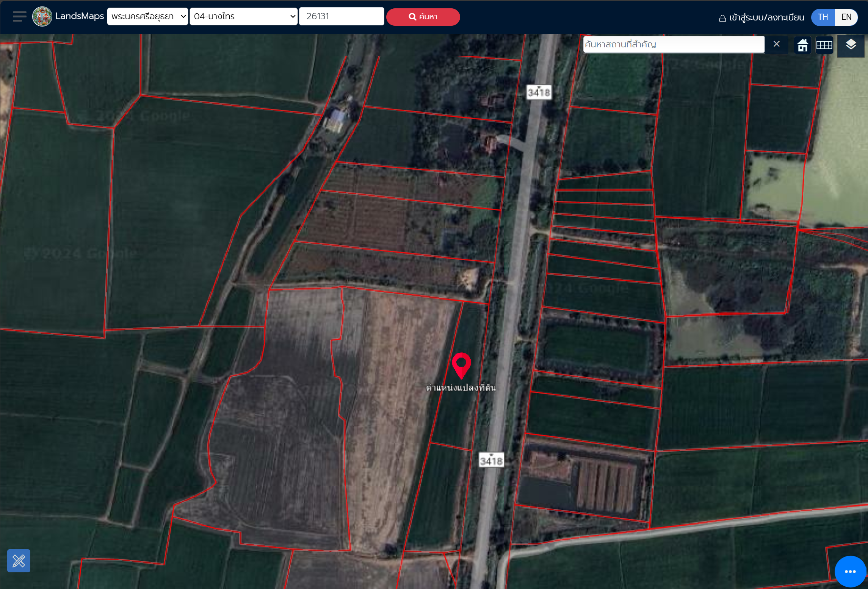Click the LandsMaps title text

coord(80,16)
